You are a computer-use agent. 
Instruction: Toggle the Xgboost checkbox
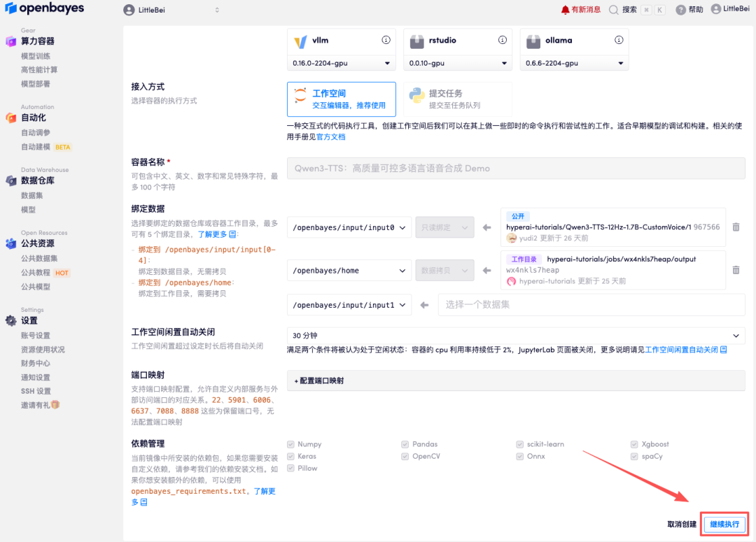[634, 444]
